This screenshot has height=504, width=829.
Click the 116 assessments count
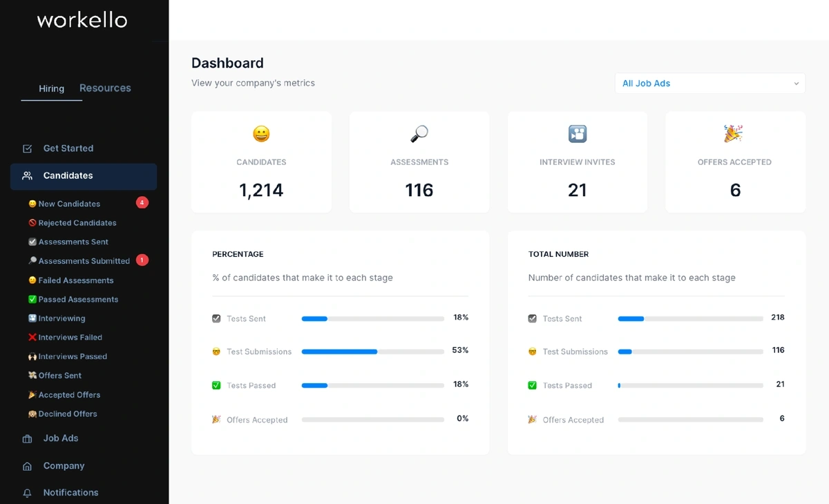tap(419, 191)
